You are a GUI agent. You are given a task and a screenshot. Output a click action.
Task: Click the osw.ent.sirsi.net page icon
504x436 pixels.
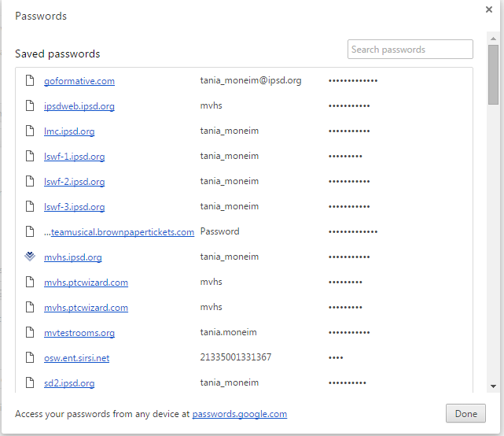pyautogui.click(x=30, y=357)
